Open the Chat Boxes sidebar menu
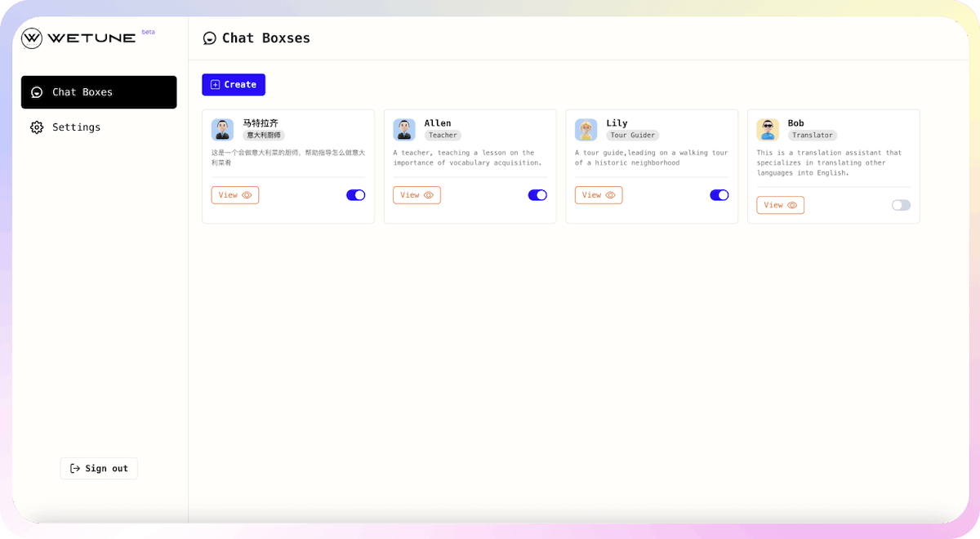 99,92
